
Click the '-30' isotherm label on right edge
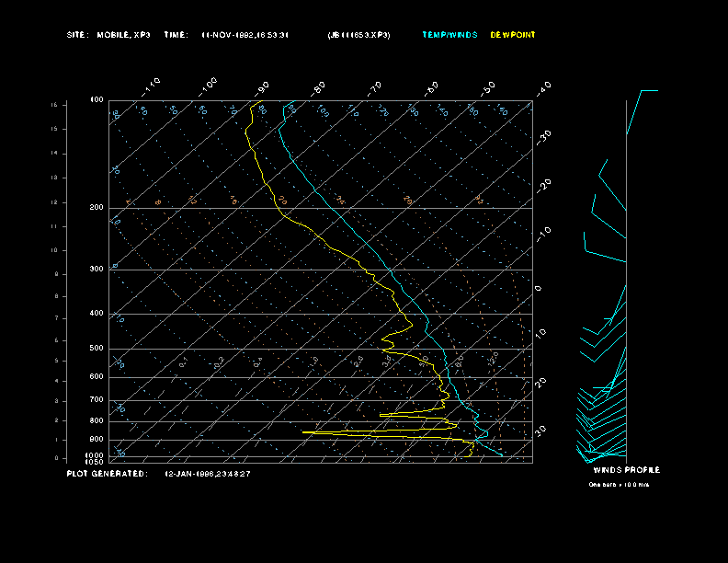point(543,137)
